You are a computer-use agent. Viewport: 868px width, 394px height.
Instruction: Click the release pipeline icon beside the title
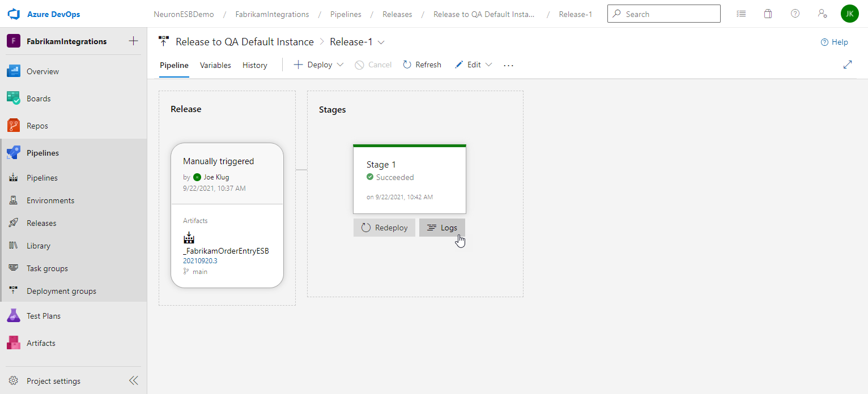[x=164, y=41]
